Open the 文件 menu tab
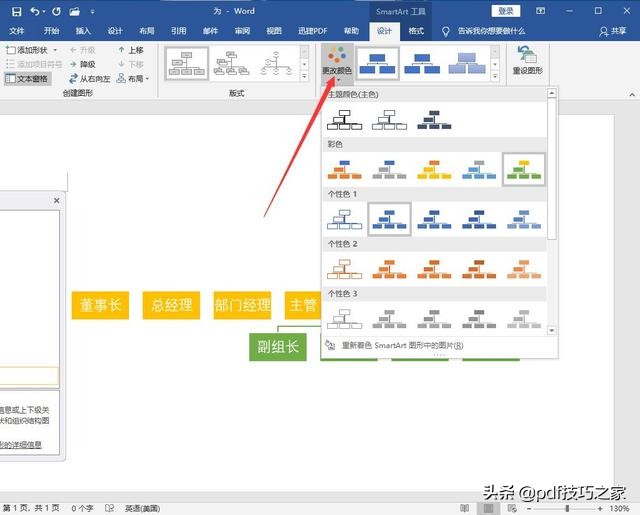The height and width of the screenshot is (515, 640). 16,31
